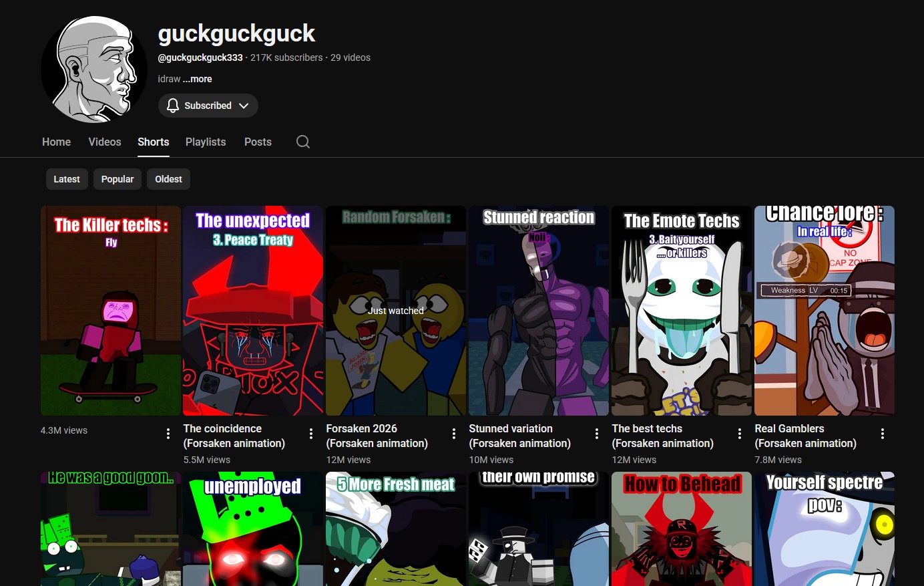Click 12M views under The best techs
The height and width of the screenshot is (586, 924).
(x=634, y=460)
